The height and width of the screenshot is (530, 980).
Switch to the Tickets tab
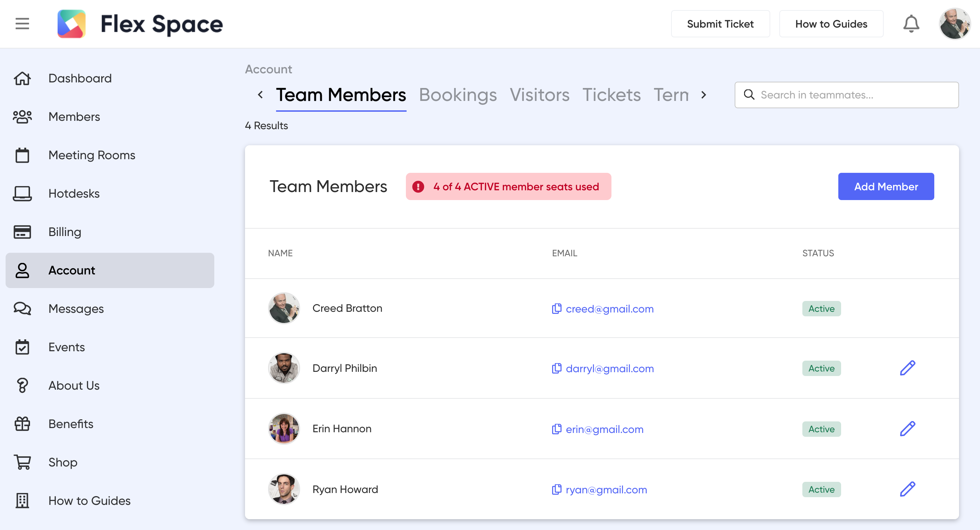pos(611,95)
